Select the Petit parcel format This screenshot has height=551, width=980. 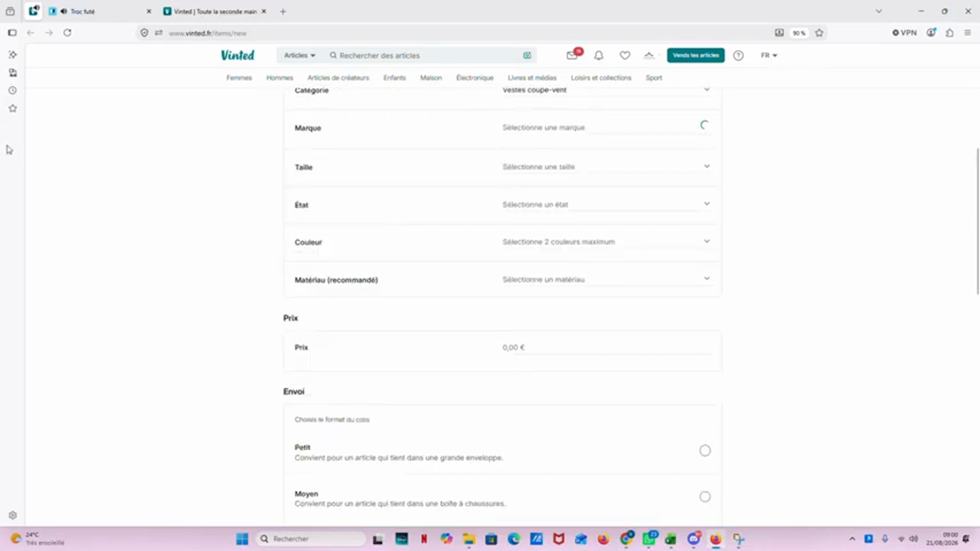(704, 451)
